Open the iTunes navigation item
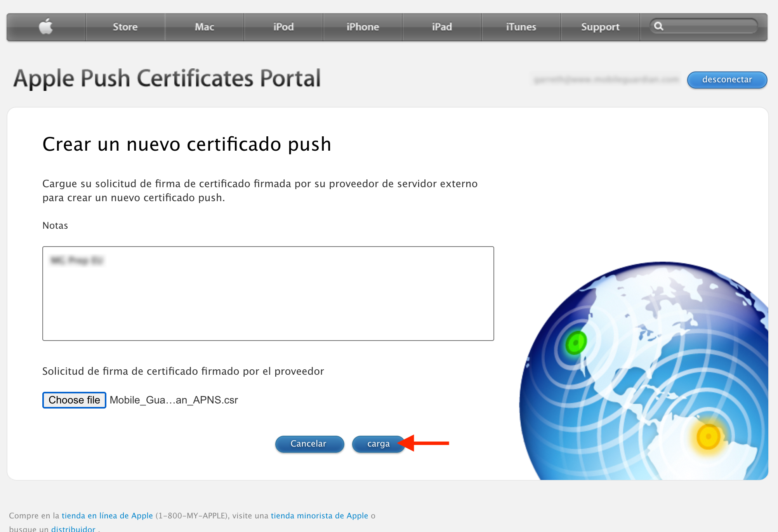This screenshot has height=532, width=778. coord(521,27)
